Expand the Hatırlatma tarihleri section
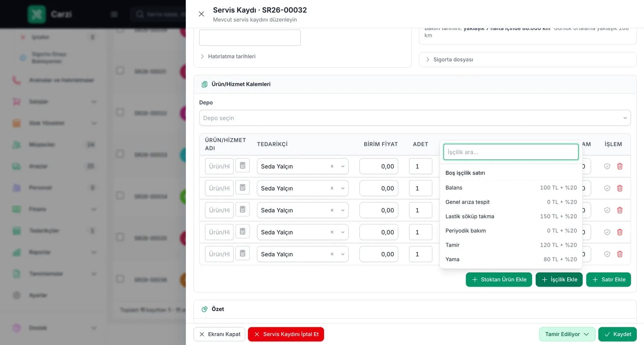Viewport: 644px width, 345px height. 228,56
